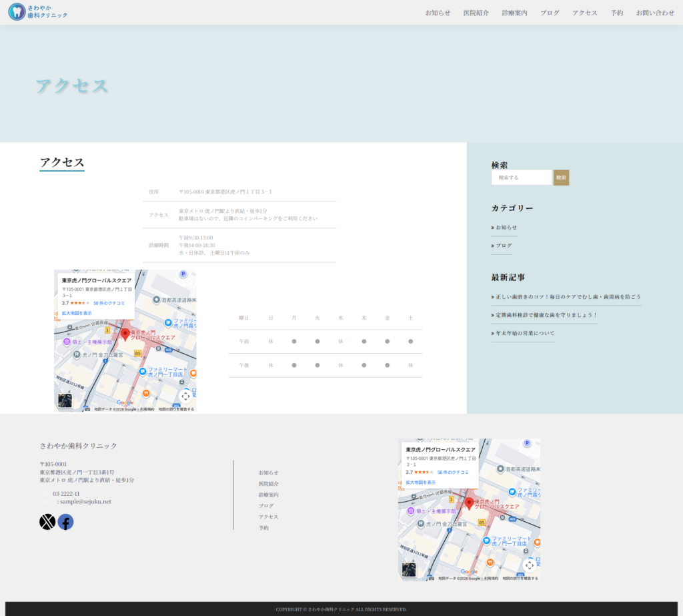
Task: Click the さわやか歯科クリニック tooth logo in the header
Action: (17, 11)
